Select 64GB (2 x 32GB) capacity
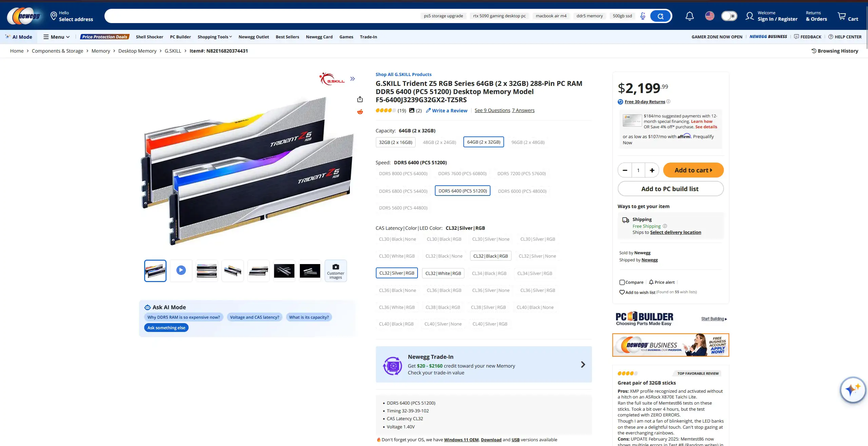Image resolution: width=868 pixels, height=446 pixels. pos(483,142)
